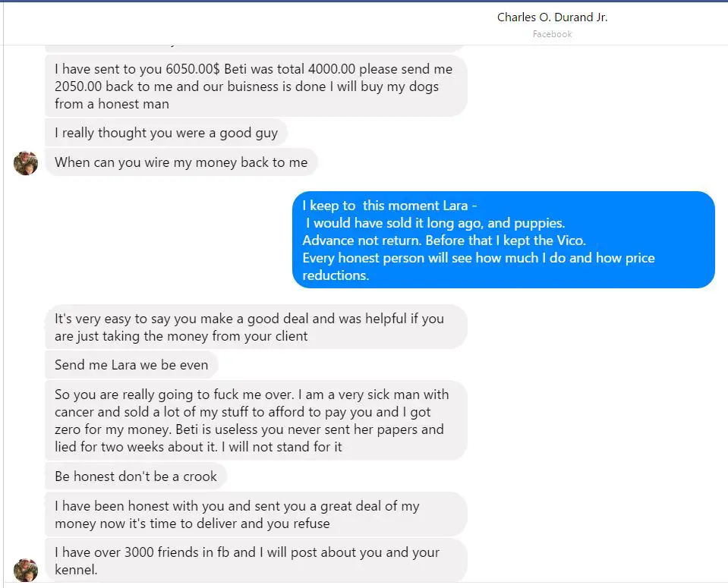The height and width of the screenshot is (588, 728).
Task: Click 'Advance not return' line in blue reply
Action: (x=444, y=241)
